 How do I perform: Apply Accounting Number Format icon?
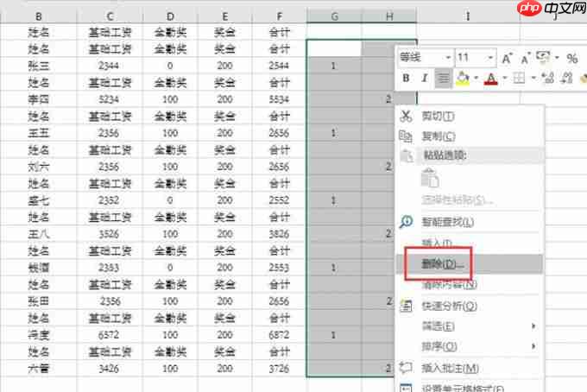(x=543, y=57)
